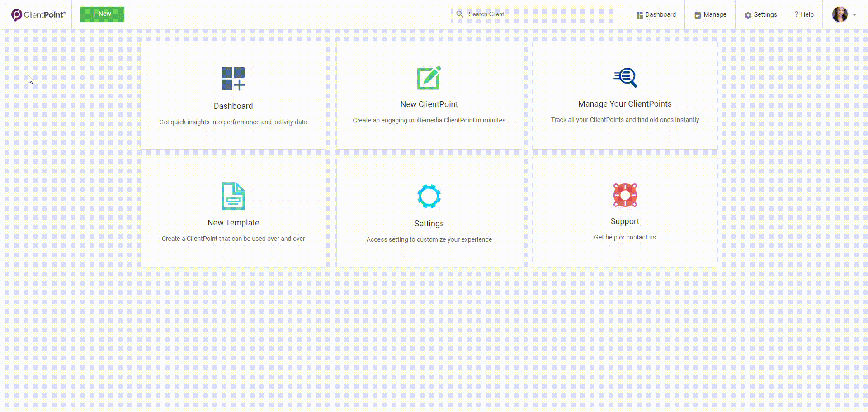This screenshot has width=868, height=412.
Task: Click the red Support lifebuoy icon
Action: [x=625, y=195]
